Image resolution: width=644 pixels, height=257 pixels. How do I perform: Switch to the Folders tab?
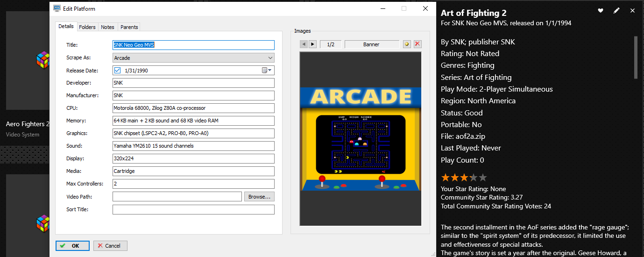pyautogui.click(x=87, y=27)
